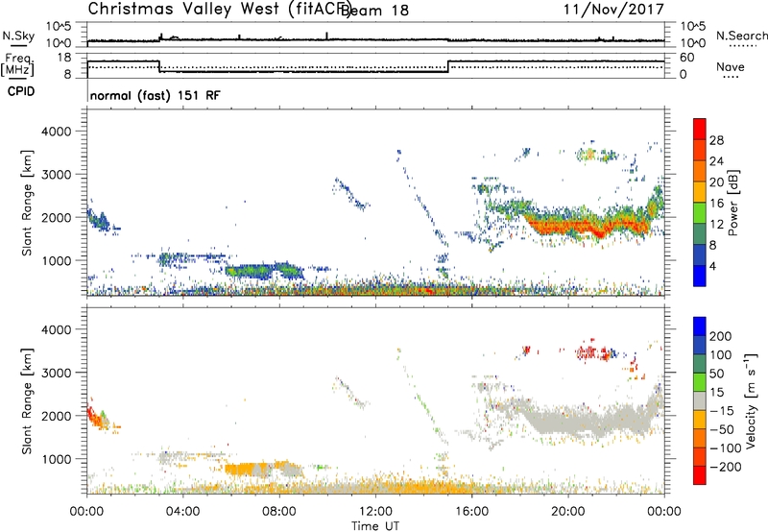The width and height of the screenshot is (768, 532).
Task: Click the '28' Power scale value
Action: pos(716,140)
